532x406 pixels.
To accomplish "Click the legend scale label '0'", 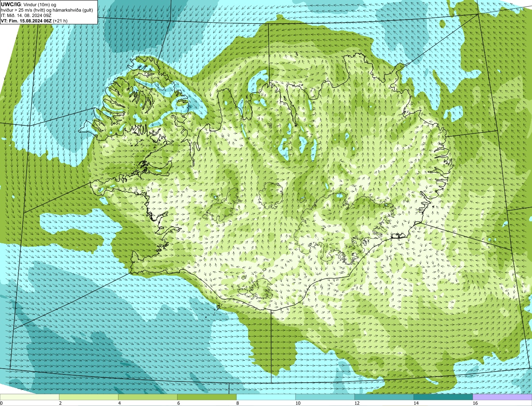I will [1, 403].
